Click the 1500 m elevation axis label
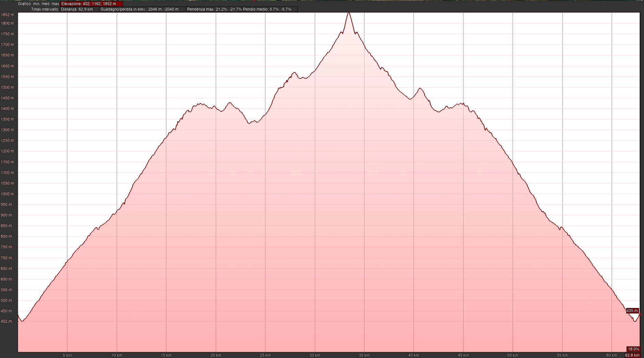Viewport: 644px width, 358px height. click(x=8, y=87)
